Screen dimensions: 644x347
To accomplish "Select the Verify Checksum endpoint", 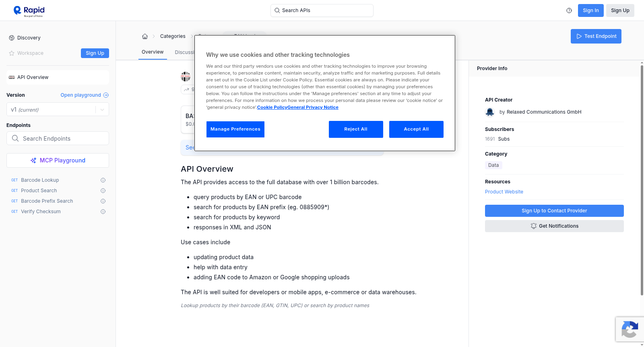I will pyautogui.click(x=41, y=212).
